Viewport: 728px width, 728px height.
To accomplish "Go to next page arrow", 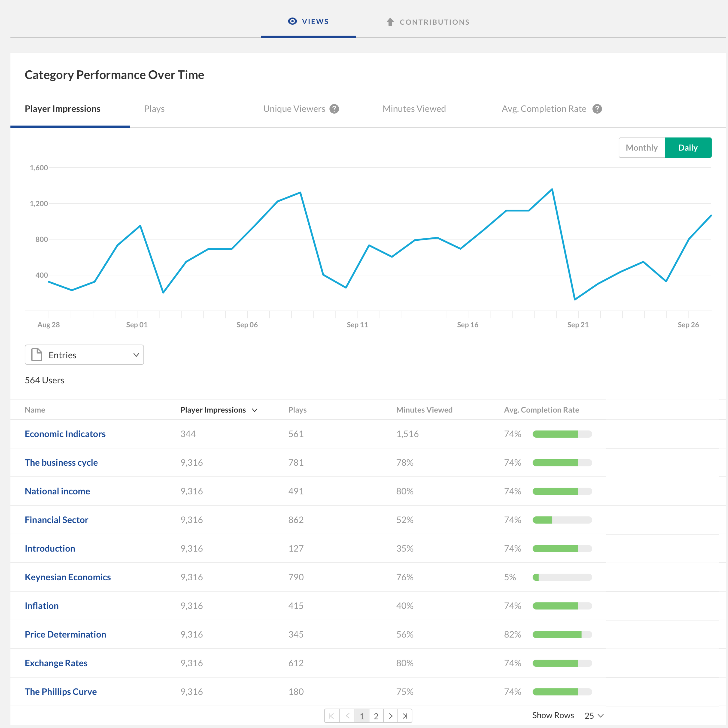I will click(390, 716).
